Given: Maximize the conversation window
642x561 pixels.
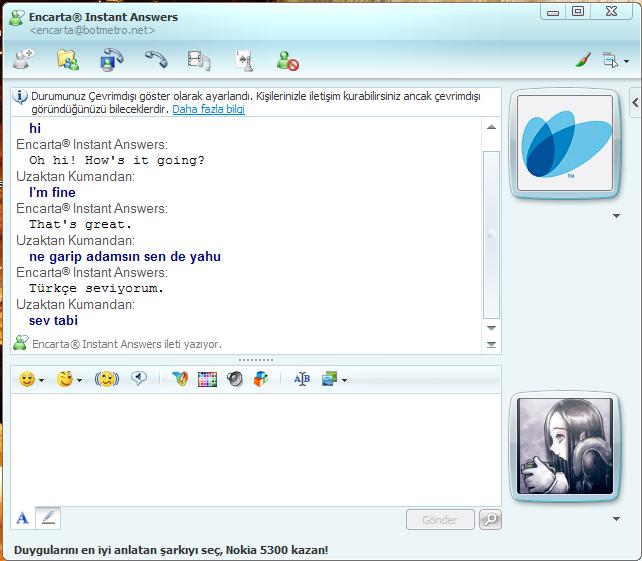Looking at the screenshot, I should (578, 11).
